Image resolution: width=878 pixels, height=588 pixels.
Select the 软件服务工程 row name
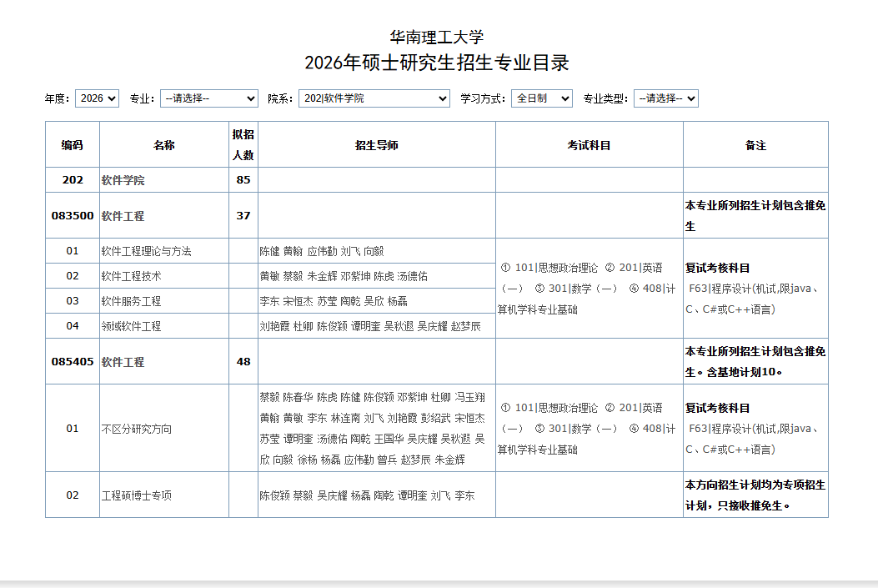coord(131,301)
